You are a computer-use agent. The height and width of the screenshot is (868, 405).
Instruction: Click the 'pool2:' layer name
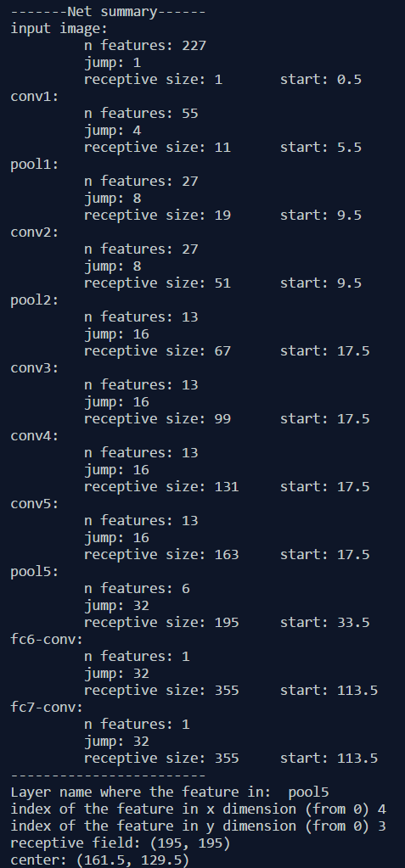34,300
